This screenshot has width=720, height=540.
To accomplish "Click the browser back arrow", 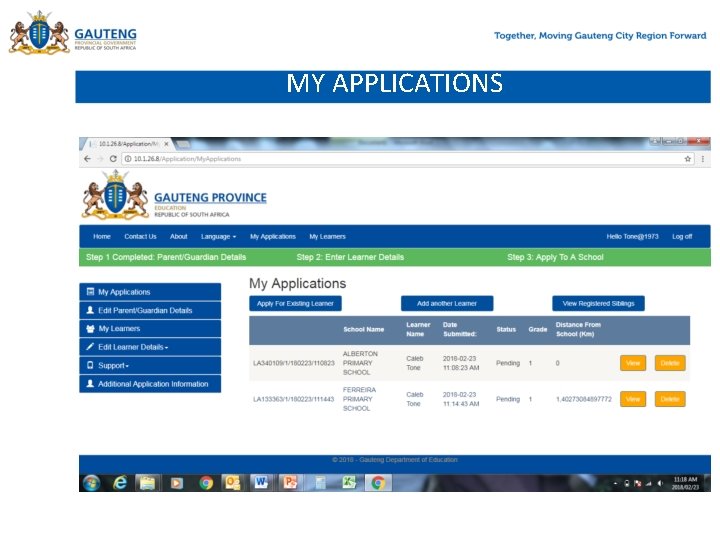I will click(87, 159).
